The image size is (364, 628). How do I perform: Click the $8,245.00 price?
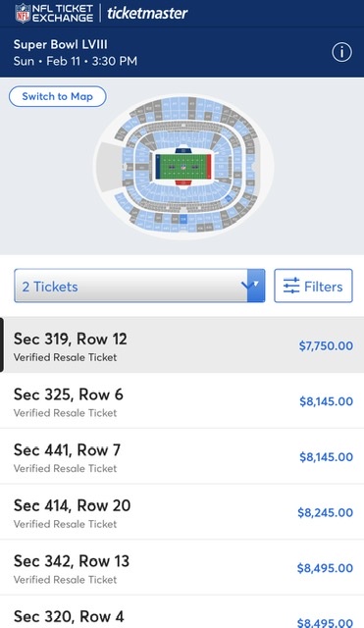(x=325, y=512)
